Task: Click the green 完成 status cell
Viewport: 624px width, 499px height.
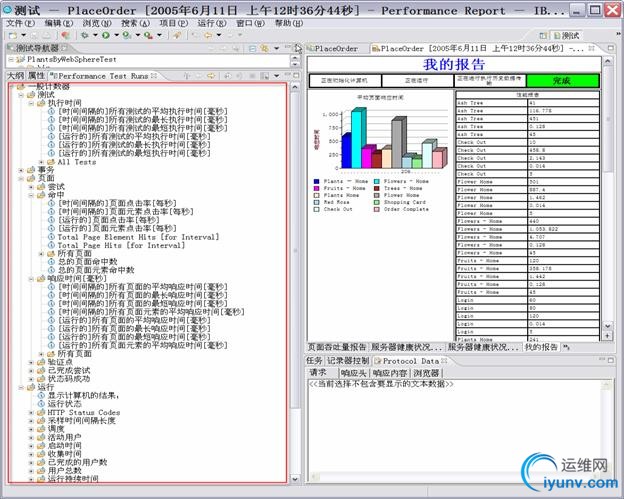Action: pos(562,81)
